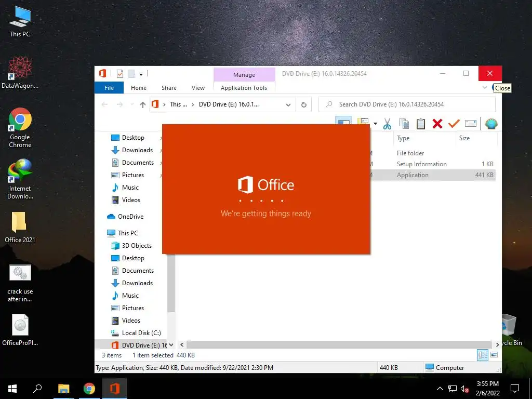
Task: Open File Explorer from the taskbar
Action: pyautogui.click(x=63, y=389)
